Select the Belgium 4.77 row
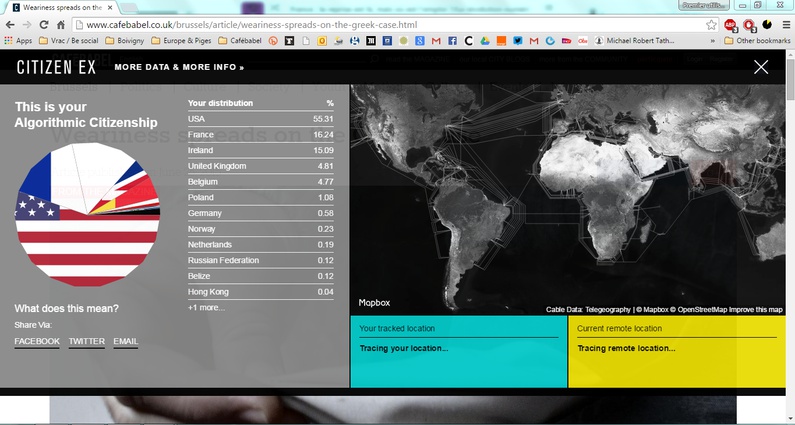This screenshot has height=425, width=795. click(261, 182)
